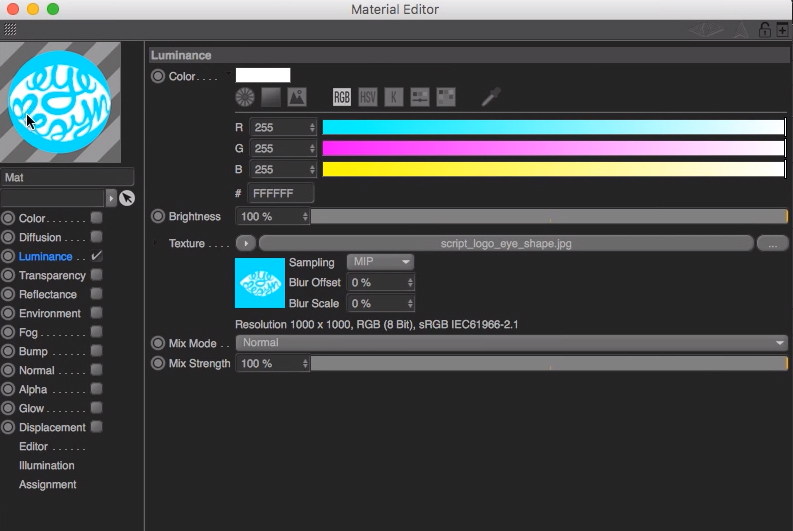
Task: Open the color wheel picker mode
Action: [x=245, y=97]
